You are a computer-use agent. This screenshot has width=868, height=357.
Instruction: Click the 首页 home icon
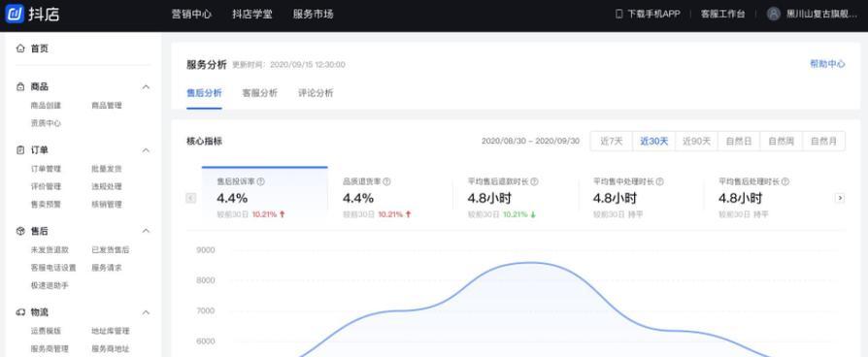pos(20,49)
